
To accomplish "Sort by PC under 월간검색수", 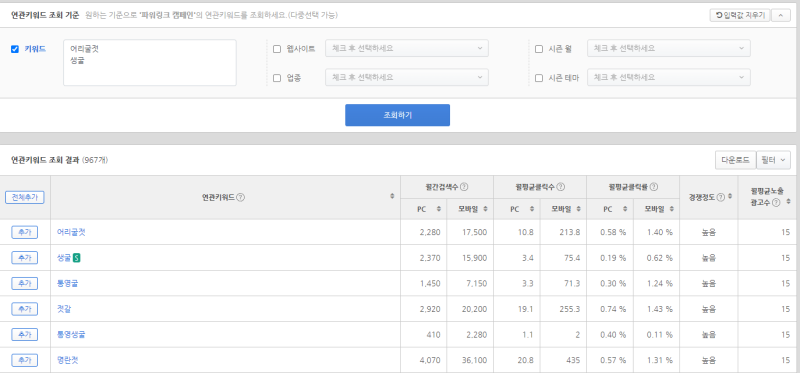I will pyautogui.click(x=439, y=209).
